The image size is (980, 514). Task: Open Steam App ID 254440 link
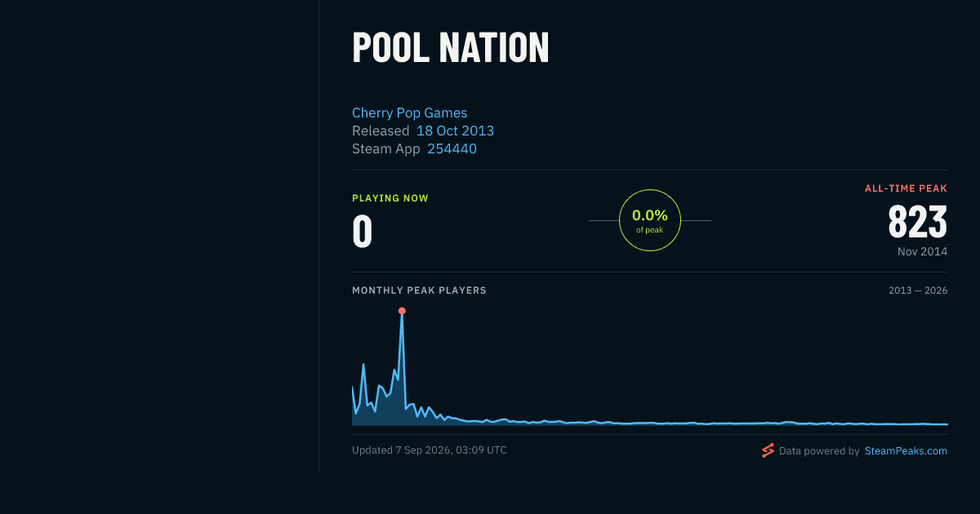coord(452,148)
